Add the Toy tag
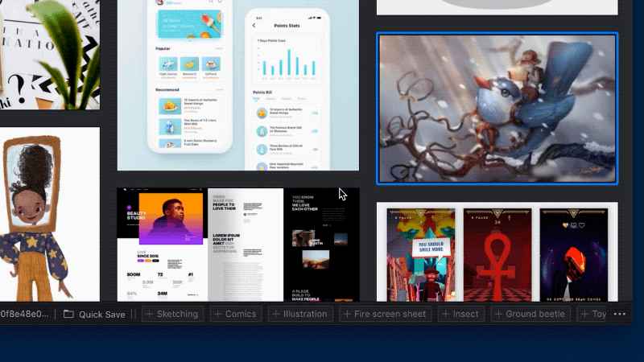Image resolution: width=644 pixels, height=362 pixels. coord(592,314)
